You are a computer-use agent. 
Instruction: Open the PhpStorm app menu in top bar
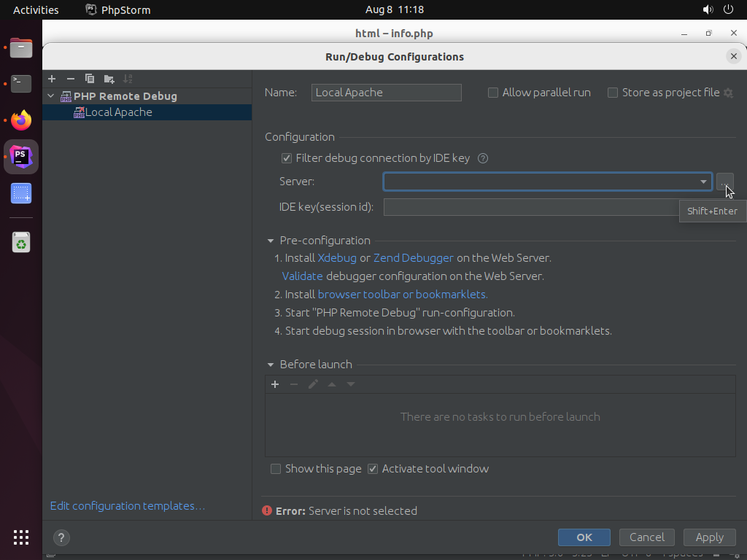[x=118, y=9]
